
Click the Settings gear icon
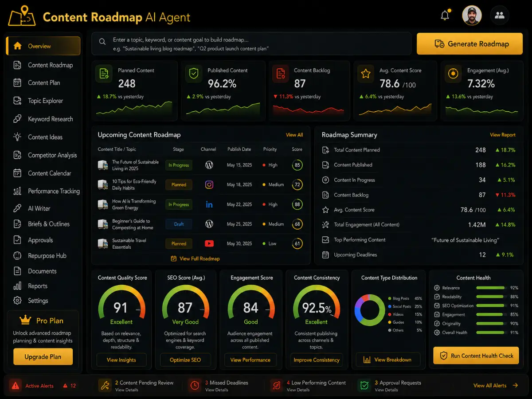coord(17,301)
